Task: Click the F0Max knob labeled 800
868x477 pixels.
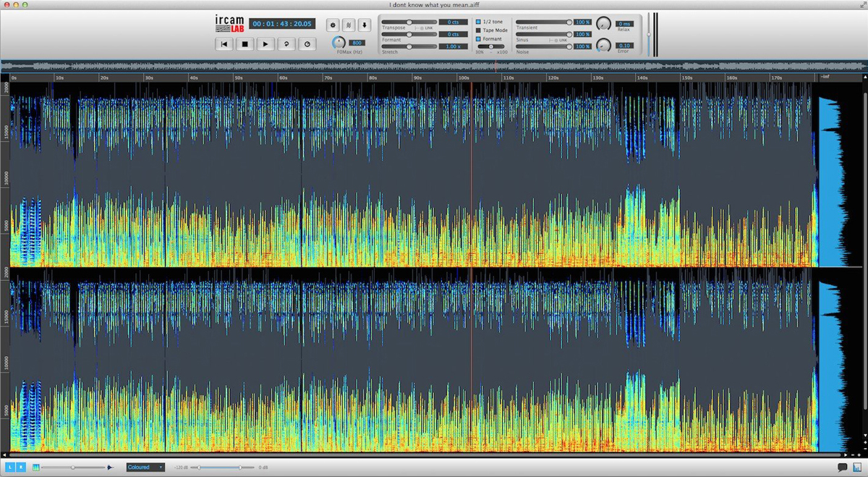Action: tap(339, 43)
